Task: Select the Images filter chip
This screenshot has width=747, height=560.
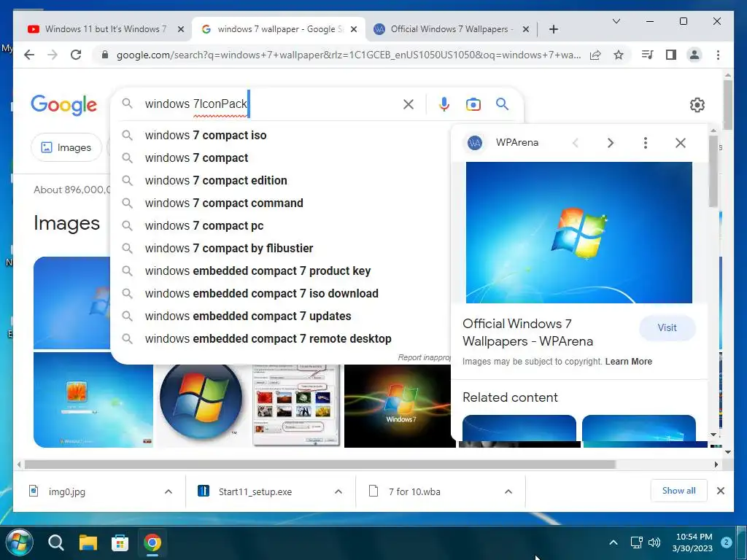Action: click(66, 147)
